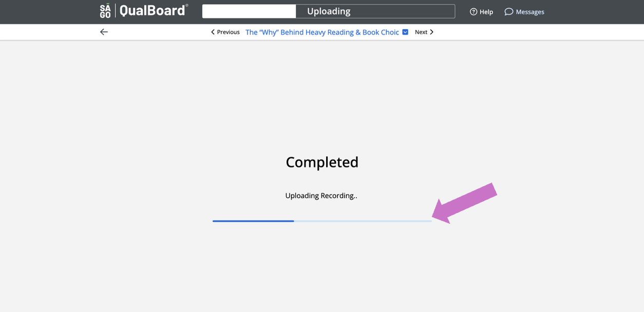
Task: Click the filled blue part of progress bar
Action: (x=253, y=221)
